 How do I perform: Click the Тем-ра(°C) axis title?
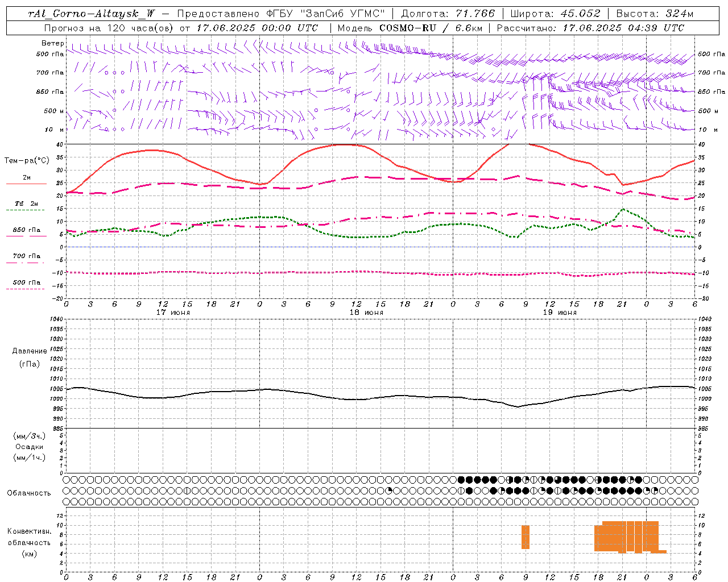click(27, 161)
